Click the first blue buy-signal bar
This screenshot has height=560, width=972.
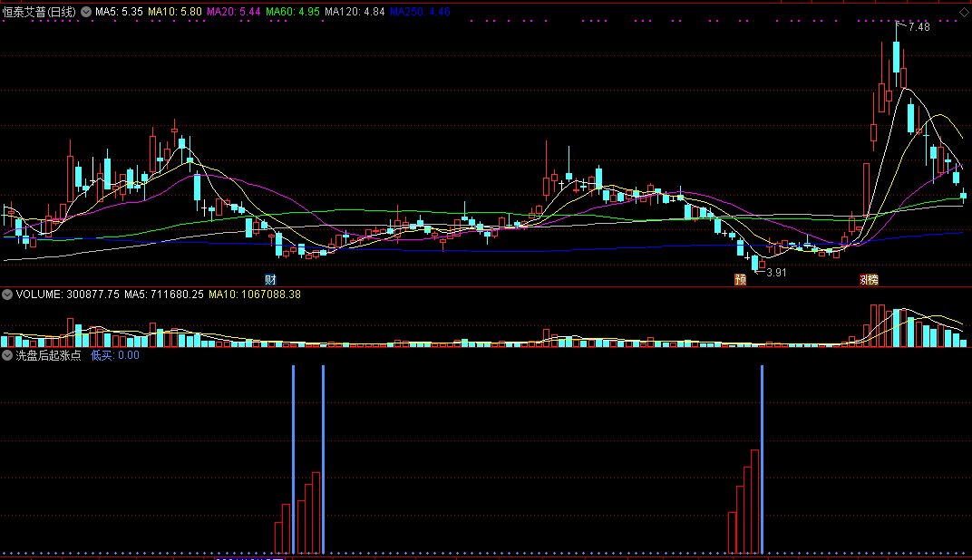(x=293, y=459)
